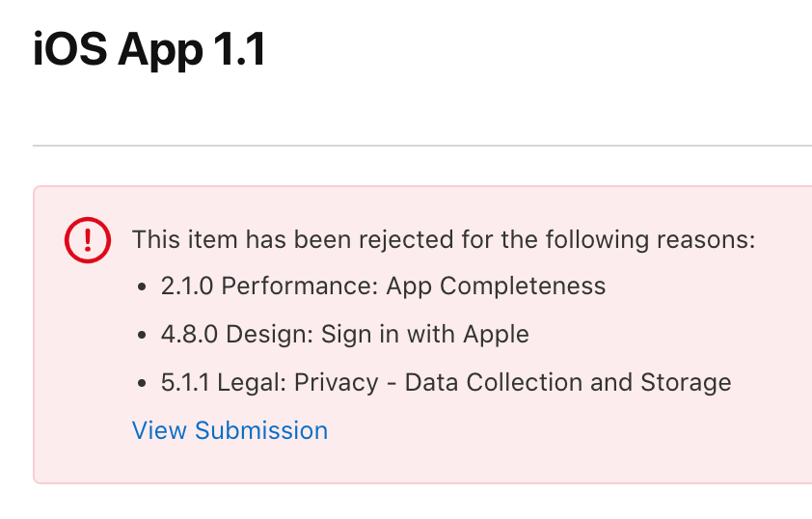The width and height of the screenshot is (812, 519).
Task: Open the View Submission link
Action: [230, 430]
